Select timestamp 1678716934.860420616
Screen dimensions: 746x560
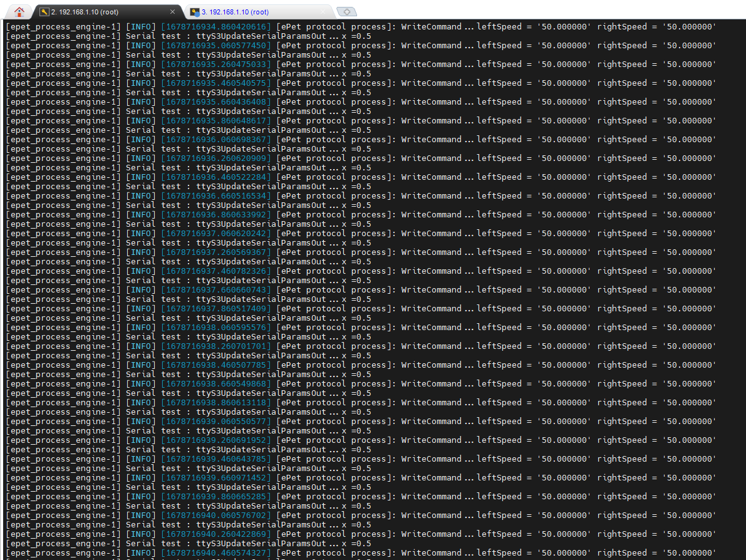pos(216,27)
